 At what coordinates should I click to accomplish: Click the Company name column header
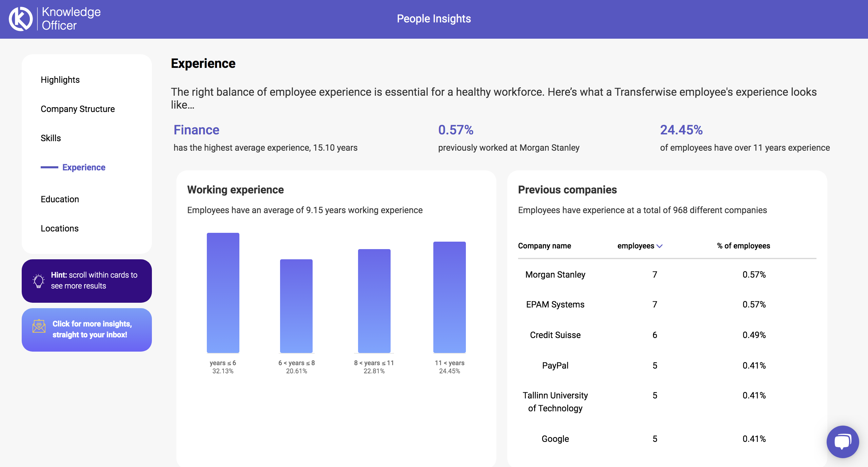click(x=544, y=246)
